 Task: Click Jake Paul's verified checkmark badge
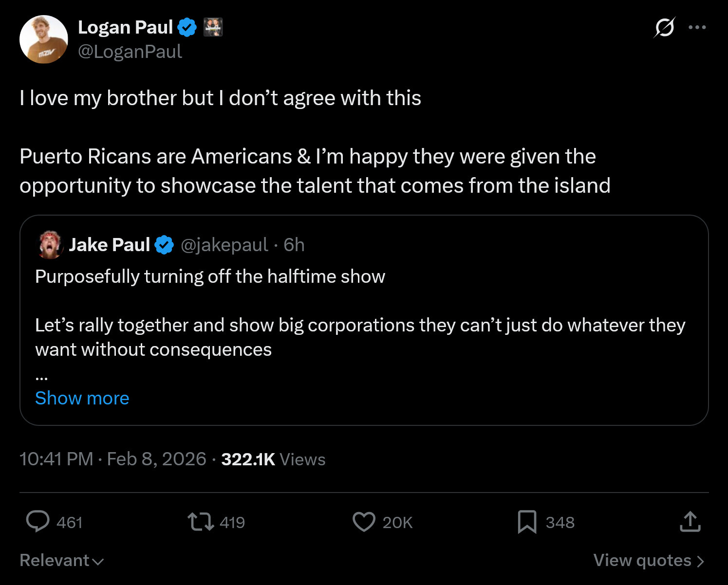tap(164, 245)
